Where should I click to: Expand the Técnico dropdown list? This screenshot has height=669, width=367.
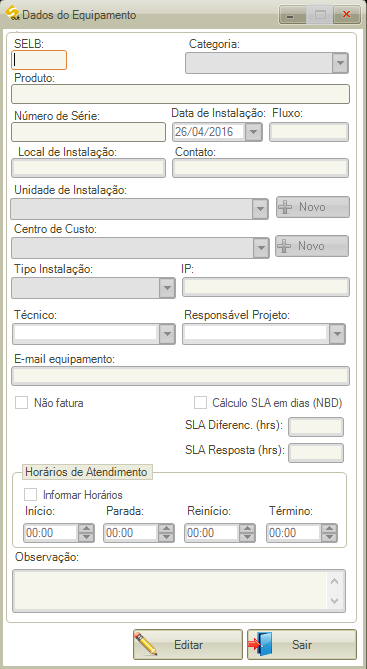pos(167,334)
